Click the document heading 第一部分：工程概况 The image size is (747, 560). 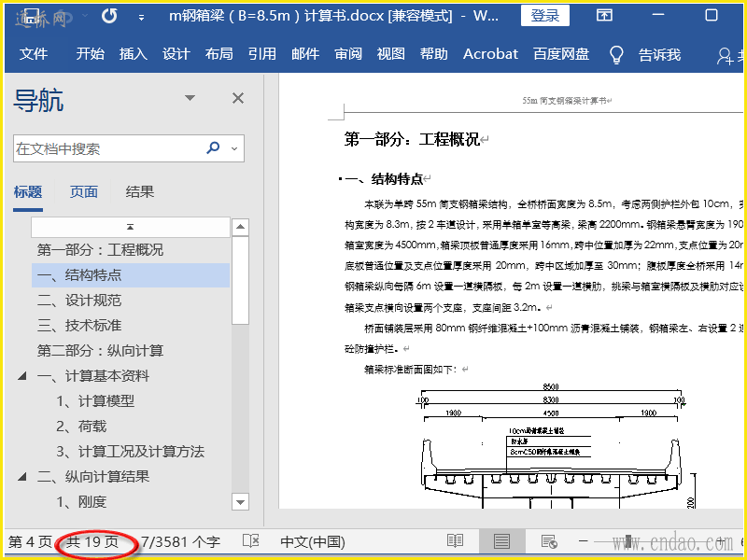(x=412, y=139)
